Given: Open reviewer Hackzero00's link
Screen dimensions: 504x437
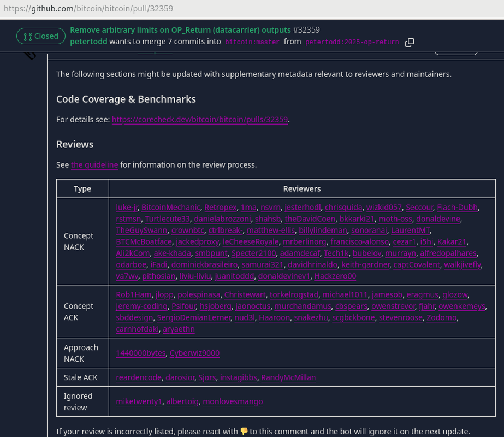Looking at the screenshot, I should (x=335, y=276).
